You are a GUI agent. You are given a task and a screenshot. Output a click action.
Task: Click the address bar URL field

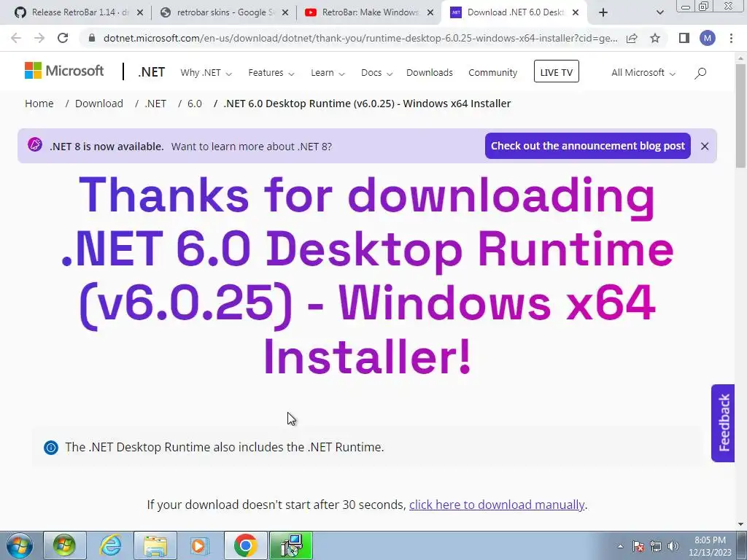[x=360, y=38]
